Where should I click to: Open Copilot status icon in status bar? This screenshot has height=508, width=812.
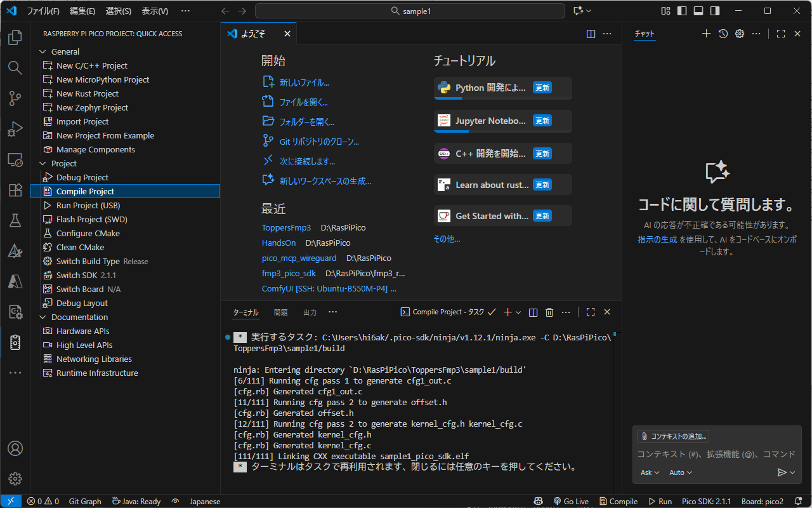tap(538, 501)
